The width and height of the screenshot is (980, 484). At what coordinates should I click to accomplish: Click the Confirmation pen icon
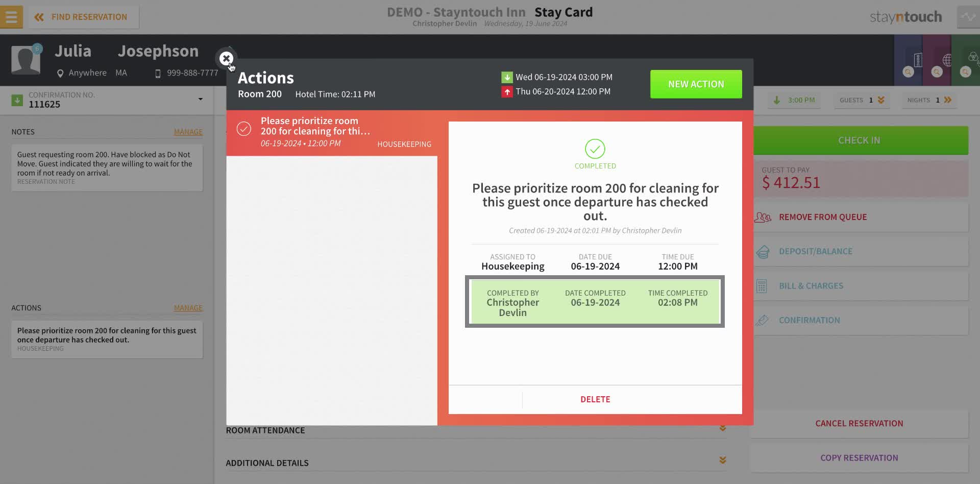[762, 321]
